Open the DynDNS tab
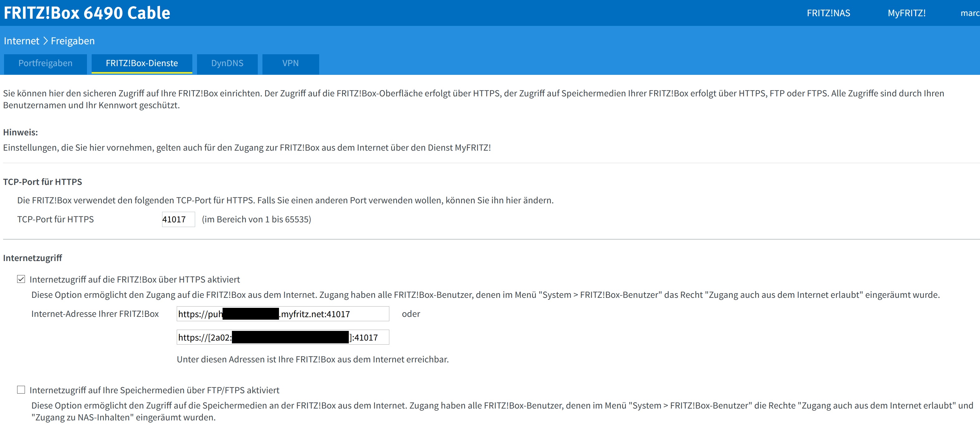 [227, 63]
